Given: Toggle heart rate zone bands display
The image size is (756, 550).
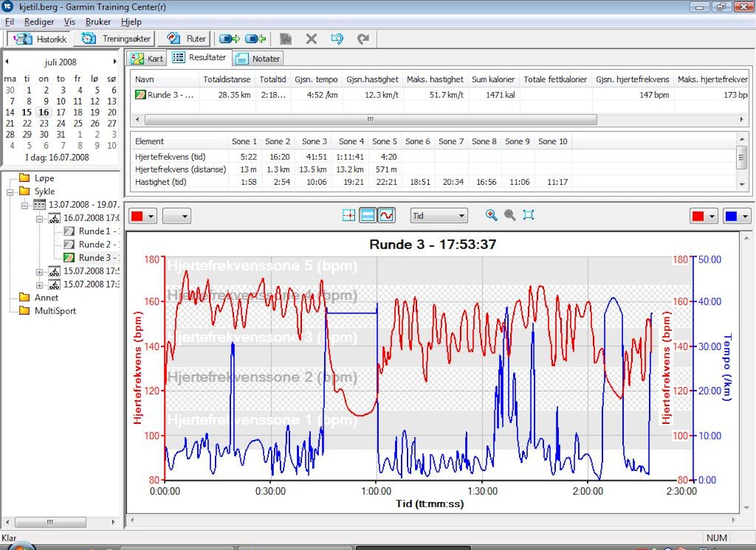Looking at the screenshot, I should [368, 216].
